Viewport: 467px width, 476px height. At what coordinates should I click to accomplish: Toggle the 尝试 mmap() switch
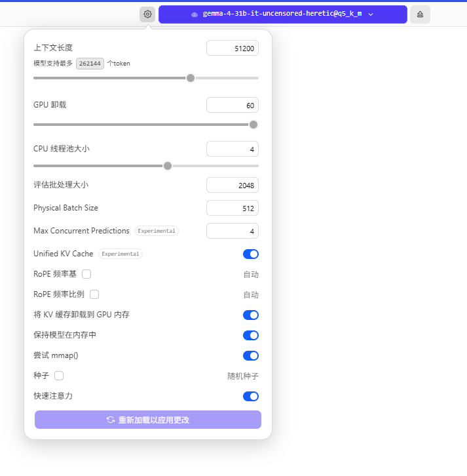tap(251, 356)
